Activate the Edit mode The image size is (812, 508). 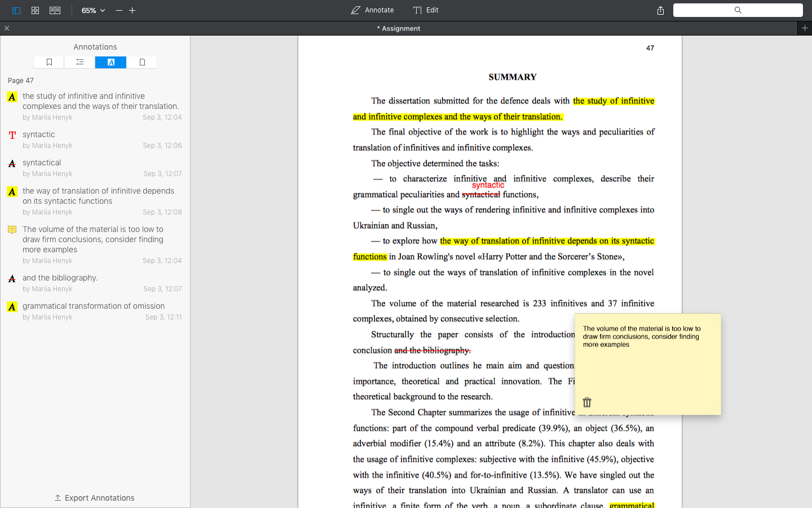[426, 10]
